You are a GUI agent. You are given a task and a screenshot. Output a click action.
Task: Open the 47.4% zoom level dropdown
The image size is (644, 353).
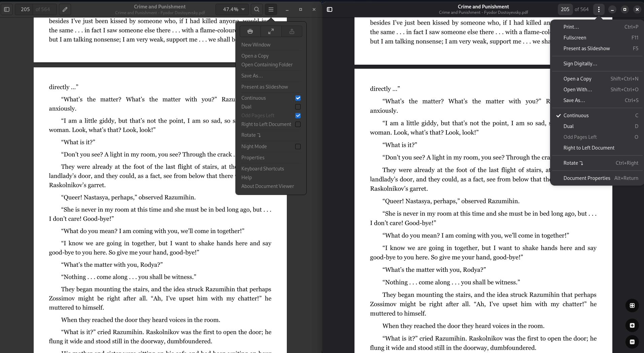tap(232, 9)
